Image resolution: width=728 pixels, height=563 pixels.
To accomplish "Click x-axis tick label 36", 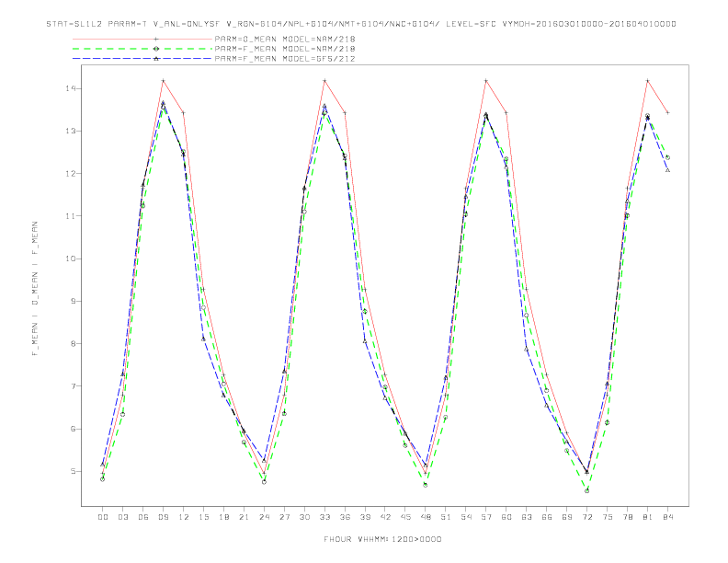I will pyautogui.click(x=345, y=517).
